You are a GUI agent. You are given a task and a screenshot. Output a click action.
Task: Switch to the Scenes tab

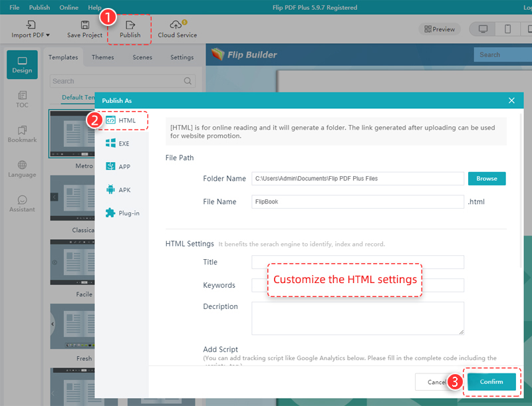click(142, 57)
